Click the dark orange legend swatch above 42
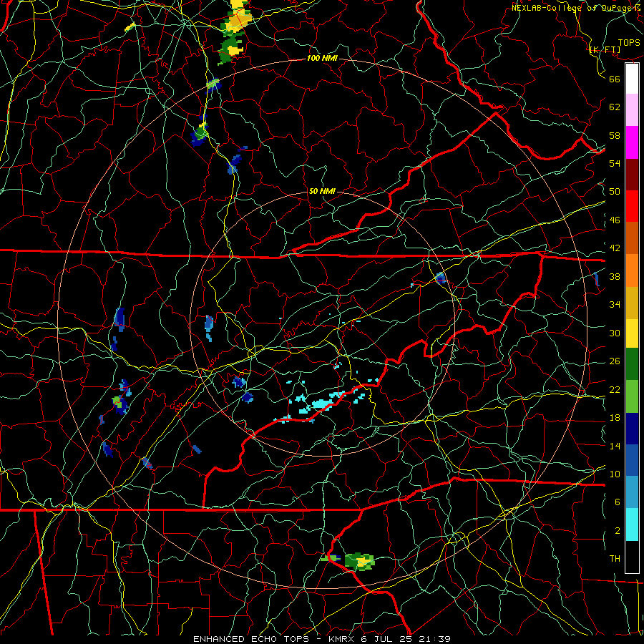This screenshot has height=644, width=644. point(632,238)
